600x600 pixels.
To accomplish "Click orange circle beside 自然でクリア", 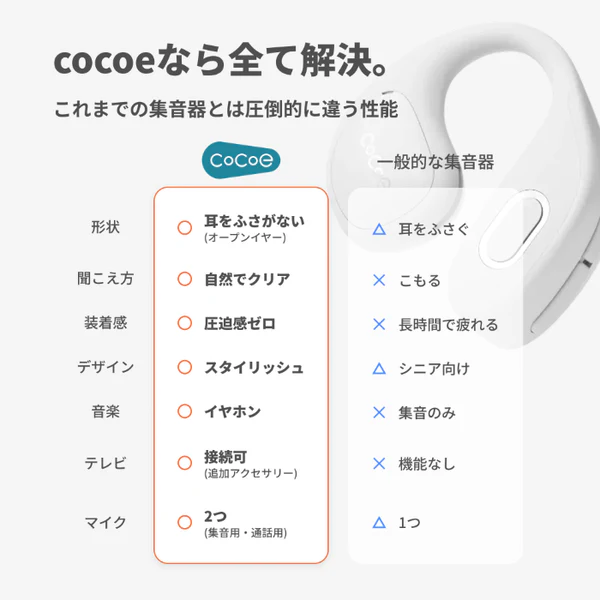I will tap(184, 279).
